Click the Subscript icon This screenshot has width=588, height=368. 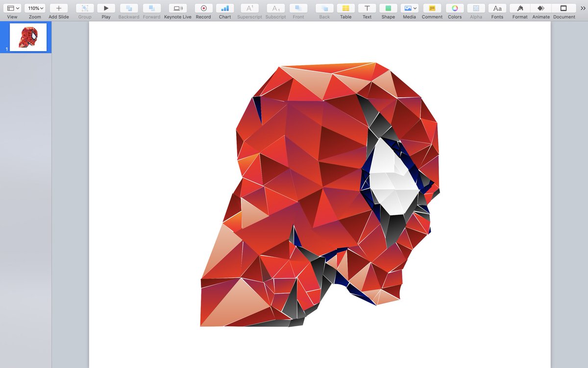point(276,8)
